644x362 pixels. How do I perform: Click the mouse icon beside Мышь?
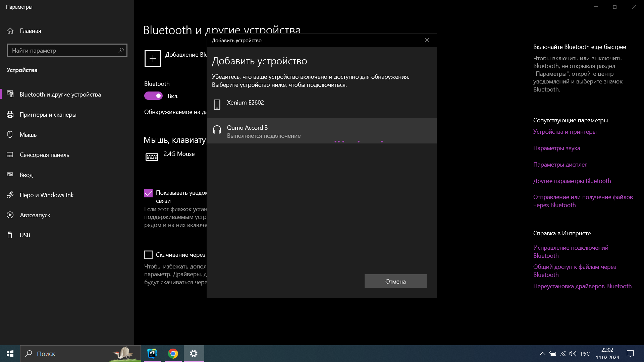point(10,134)
